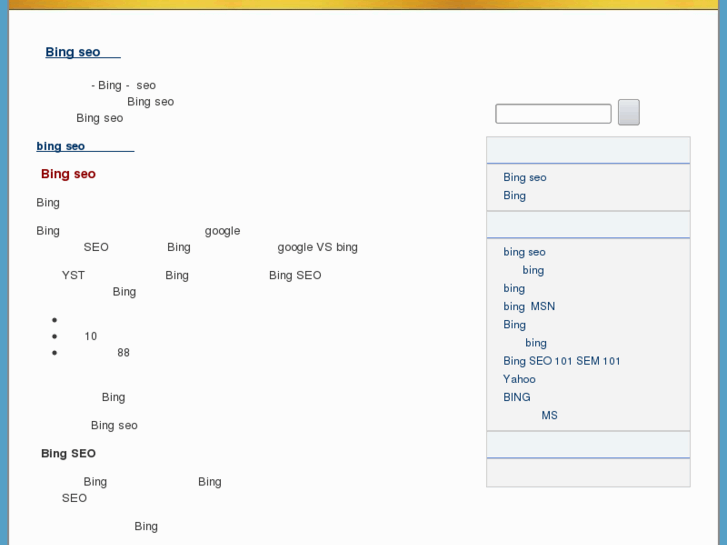The image size is (727, 545).
Task: Select the bold "Bing SEO" subheading
Action: 68,453
